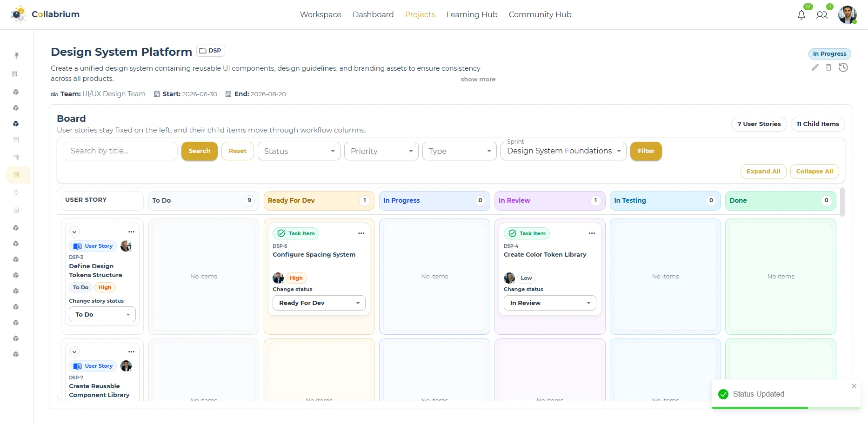Screen dimensions: 868x424
Task: Dismiss the Status Updated toast
Action: click(x=854, y=386)
